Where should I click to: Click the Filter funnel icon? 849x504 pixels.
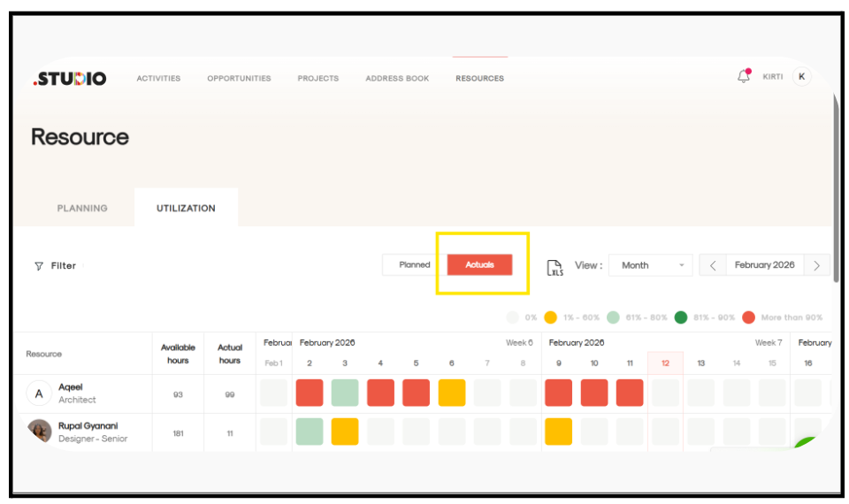pyautogui.click(x=39, y=266)
